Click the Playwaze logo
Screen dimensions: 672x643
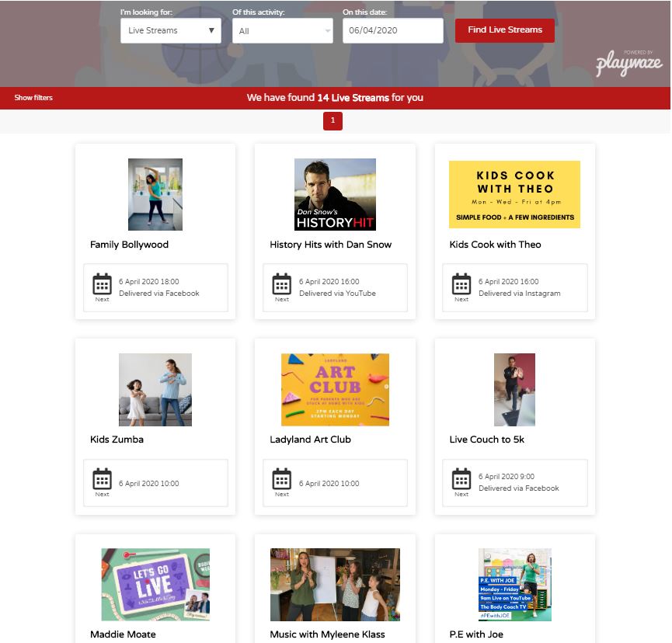628,63
